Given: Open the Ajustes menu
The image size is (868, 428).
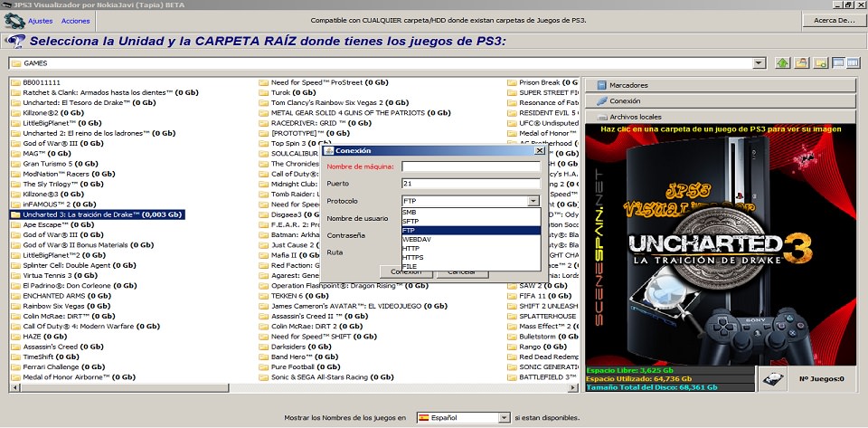Looking at the screenshot, I should pyautogui.click(x=41, y=21).
